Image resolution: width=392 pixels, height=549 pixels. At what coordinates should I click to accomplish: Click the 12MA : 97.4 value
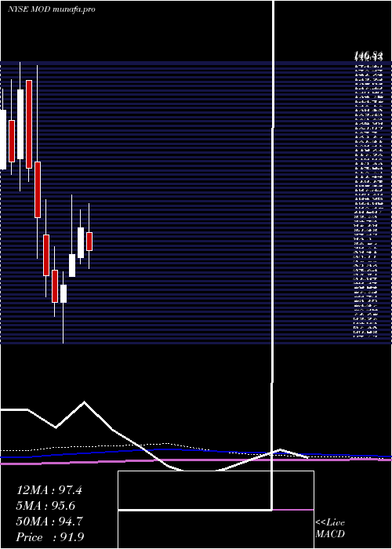point(49,490)
